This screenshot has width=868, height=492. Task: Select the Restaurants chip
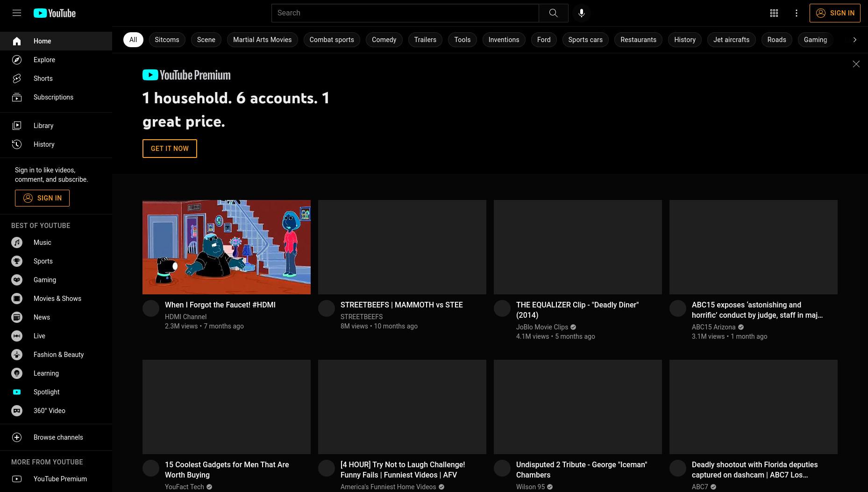pos(638,40)
